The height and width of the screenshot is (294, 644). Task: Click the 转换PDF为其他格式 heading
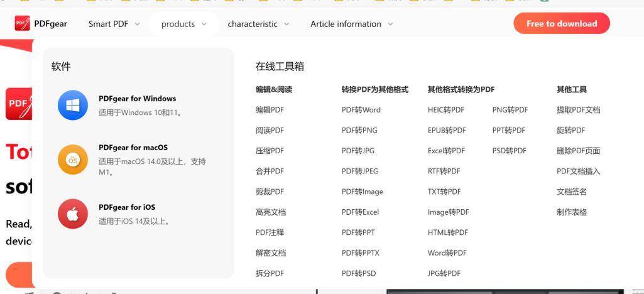pos(375,89)
